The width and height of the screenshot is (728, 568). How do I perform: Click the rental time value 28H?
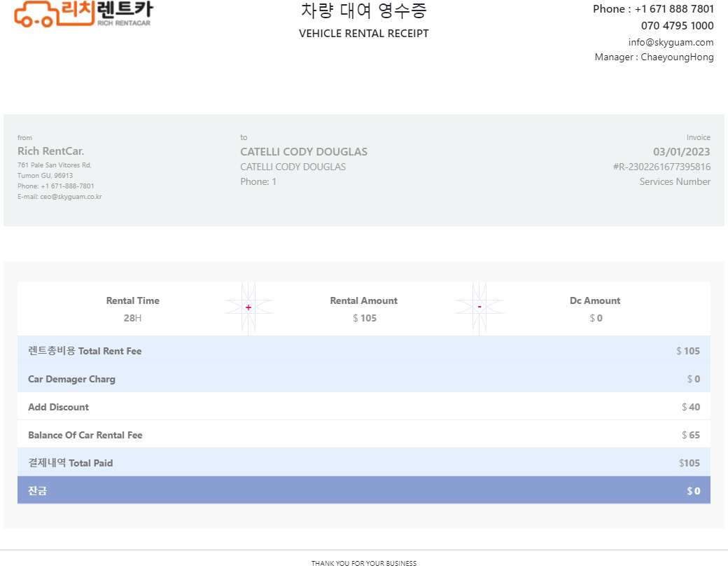[132, 318]
